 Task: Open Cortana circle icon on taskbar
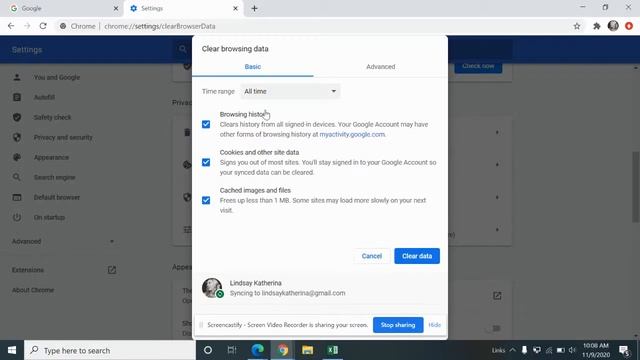pyautogui.click(x=208, y=350)
